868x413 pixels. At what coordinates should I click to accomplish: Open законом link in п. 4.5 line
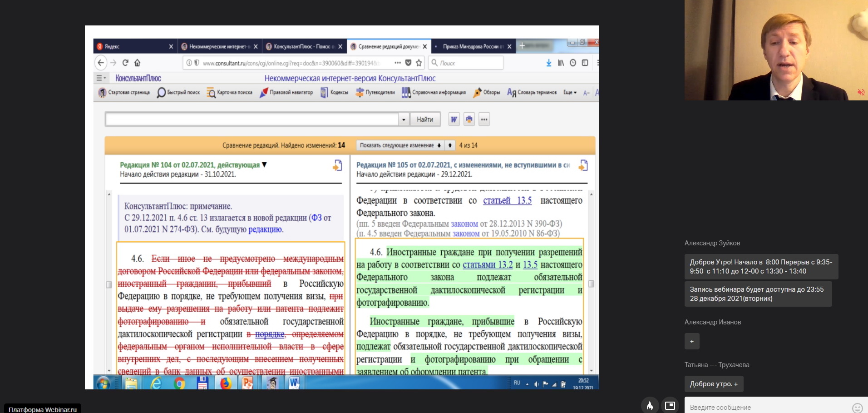[x=466, y=234]
